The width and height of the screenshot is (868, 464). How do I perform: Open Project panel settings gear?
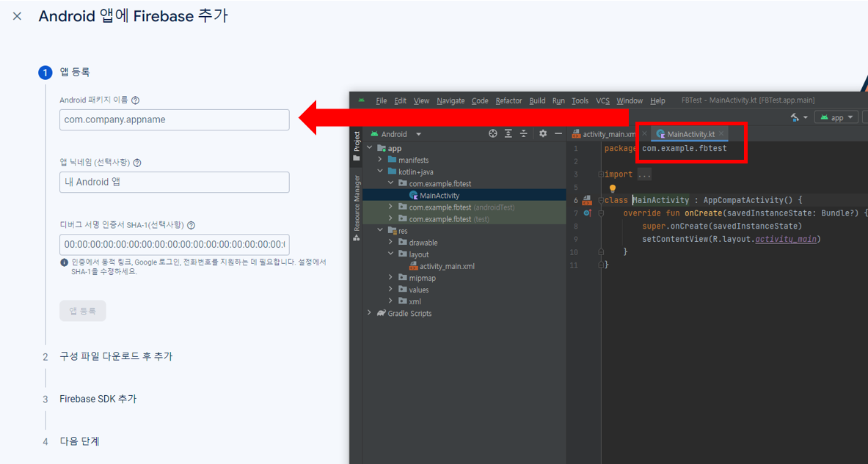pos(543,134)
